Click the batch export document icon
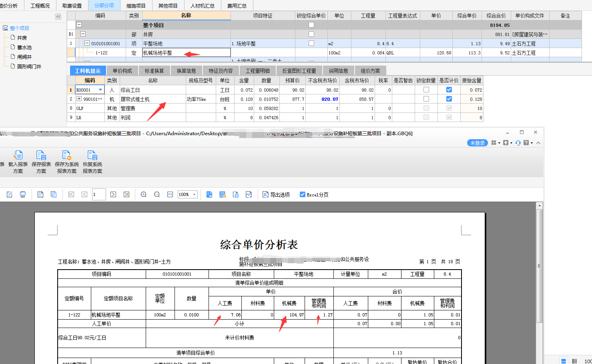The width and height of the screenshot is (592, 364). [236, 194]
